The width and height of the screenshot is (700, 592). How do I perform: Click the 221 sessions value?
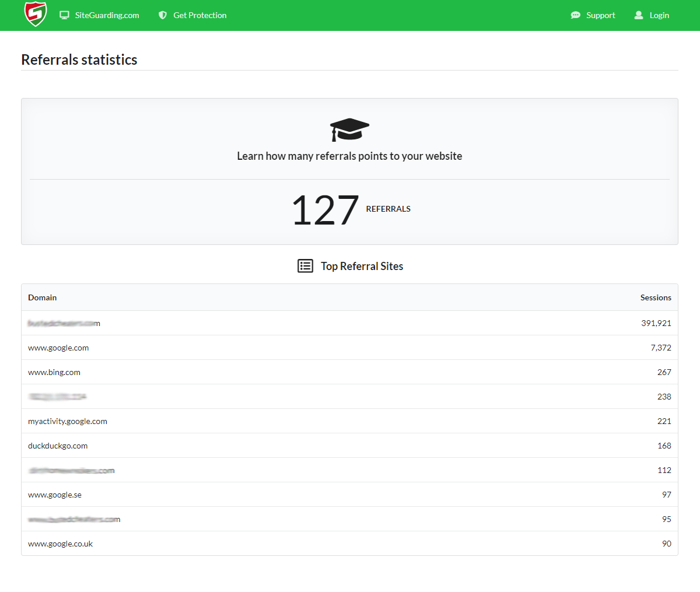pyautogui.click(x=664, y=421)
